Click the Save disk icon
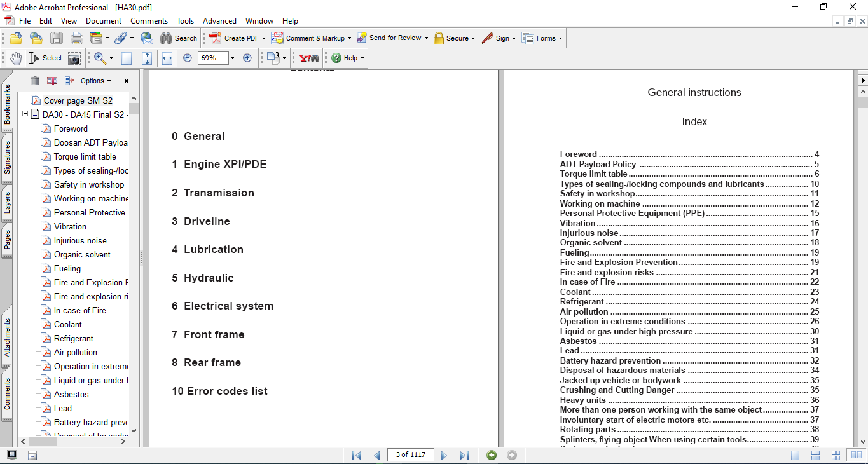 pyautogui.click(x=57, y=38)
